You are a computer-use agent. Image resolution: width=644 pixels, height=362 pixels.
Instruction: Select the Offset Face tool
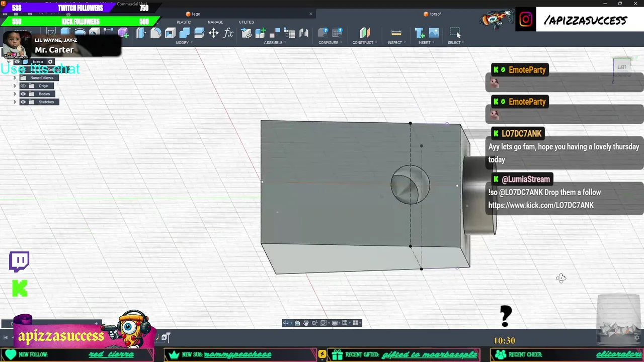(199, 33)
